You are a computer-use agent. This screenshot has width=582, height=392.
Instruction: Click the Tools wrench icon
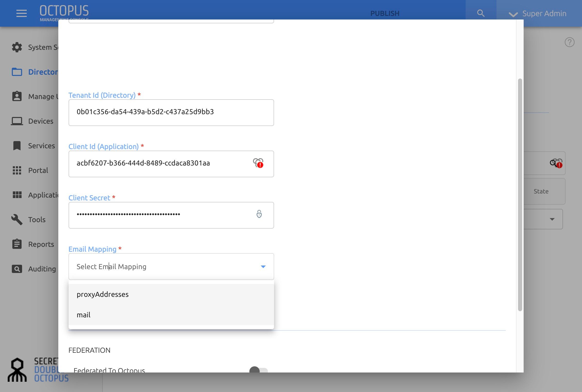point(17,220)
